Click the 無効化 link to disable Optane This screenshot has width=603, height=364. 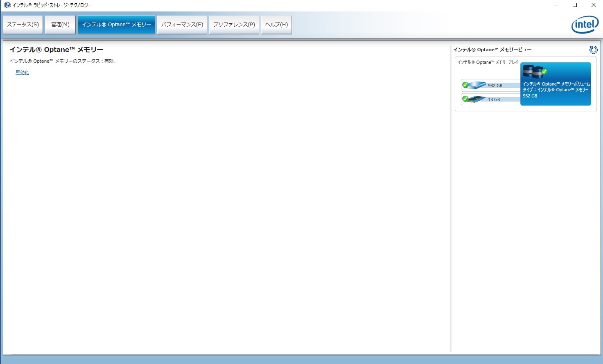coord(22,72)
